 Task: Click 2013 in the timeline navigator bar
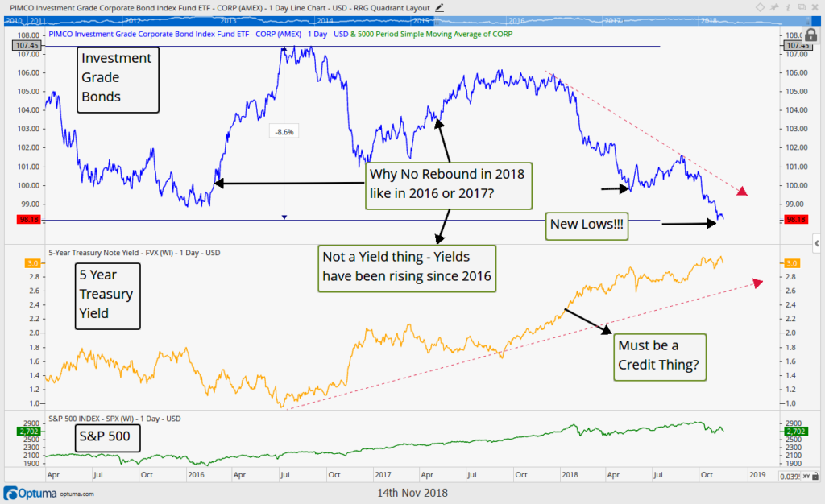click(228, 20)
